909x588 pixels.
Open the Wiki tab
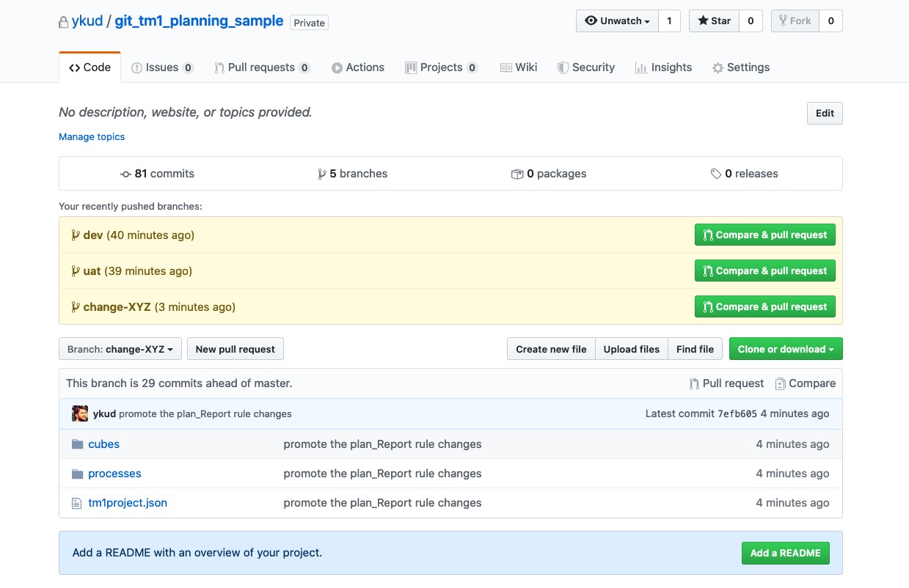[519, 67]
